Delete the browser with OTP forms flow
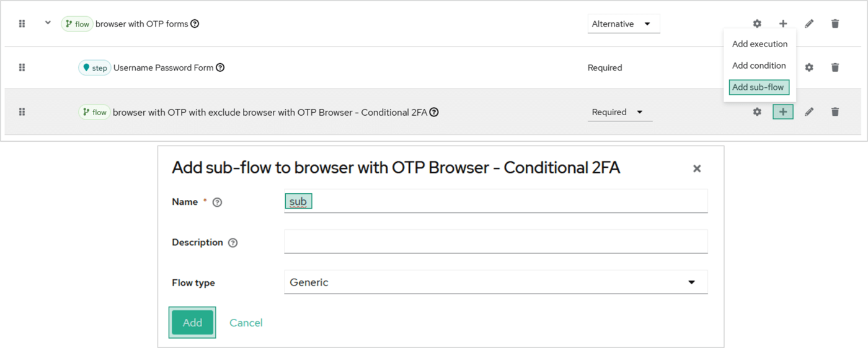 click(x=835, y=24)
